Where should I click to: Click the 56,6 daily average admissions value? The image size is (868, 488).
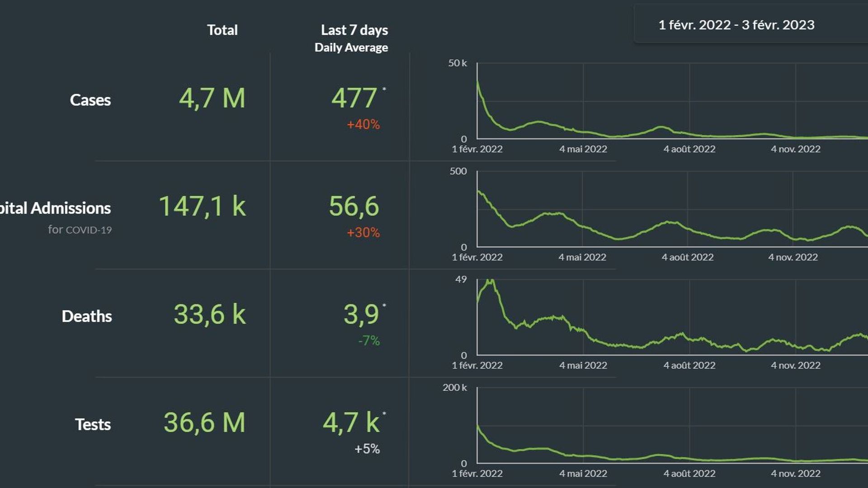click(x=354, y=206)
